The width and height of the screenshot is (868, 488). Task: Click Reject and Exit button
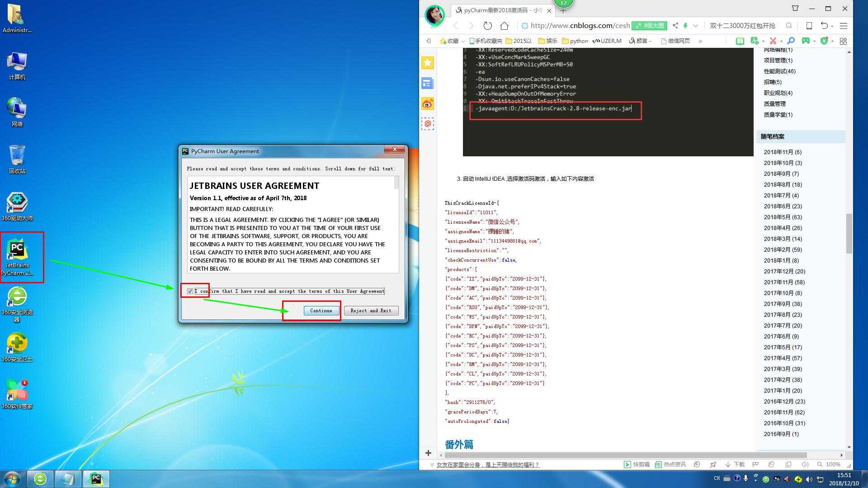[371, 310]
